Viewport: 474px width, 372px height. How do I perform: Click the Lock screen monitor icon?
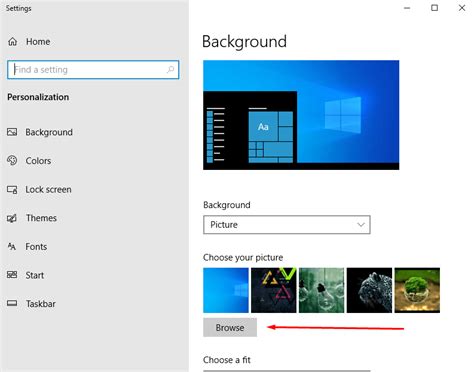(12, 190)
